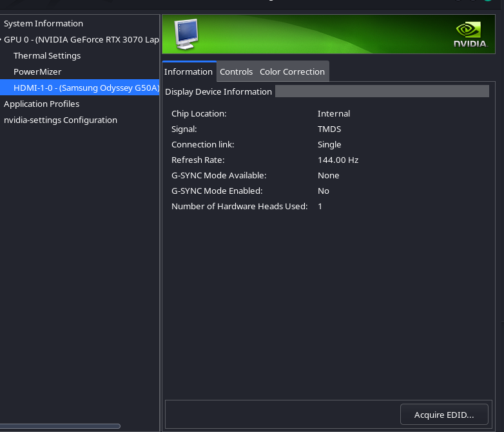
Task: Click the Connection link value Single
Action: tap(329, 144)
